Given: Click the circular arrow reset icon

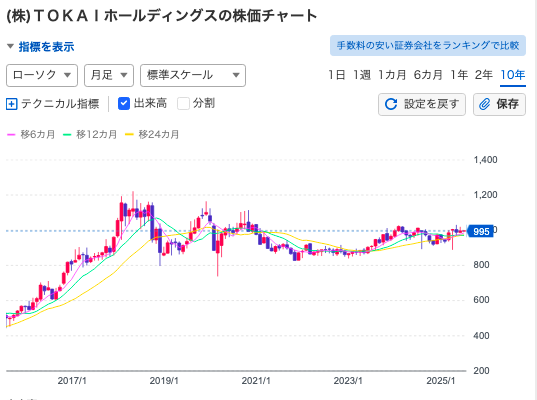Looking at the screenshot, I should [391, 104].
